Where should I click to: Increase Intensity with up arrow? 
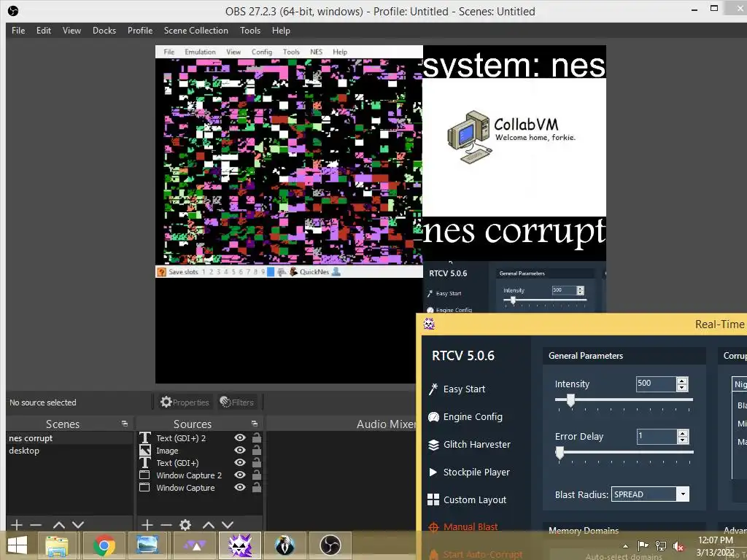682,381
